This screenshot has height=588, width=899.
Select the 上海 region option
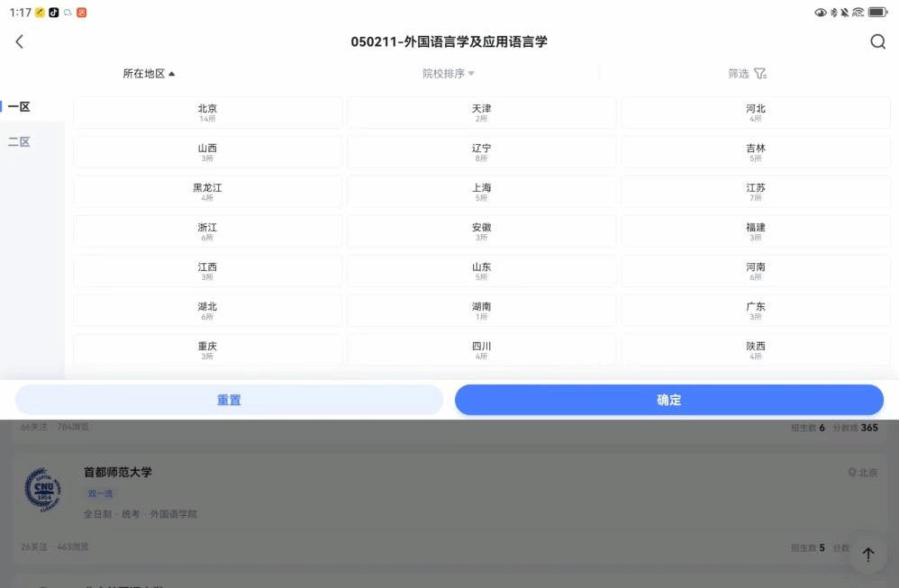[x=481, y=192]
